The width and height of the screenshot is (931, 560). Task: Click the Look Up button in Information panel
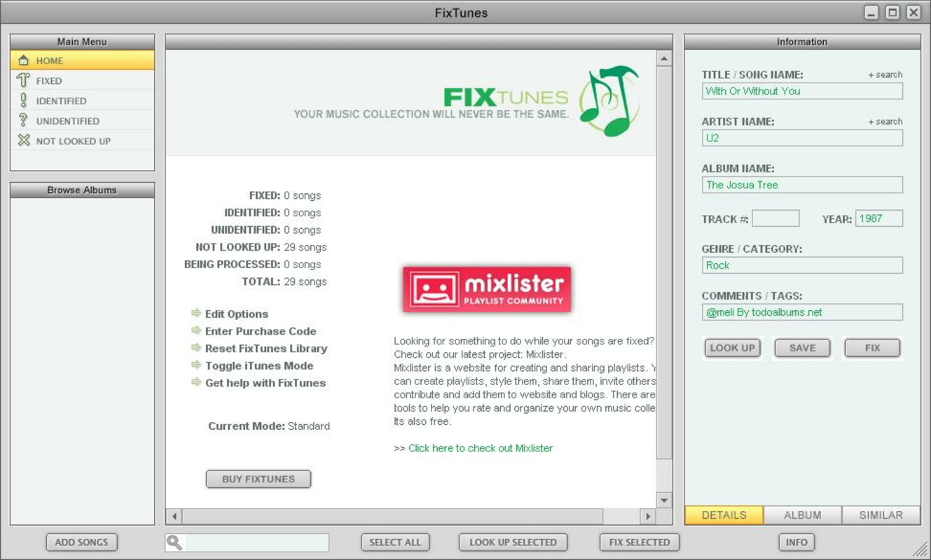tap(733, 348)
